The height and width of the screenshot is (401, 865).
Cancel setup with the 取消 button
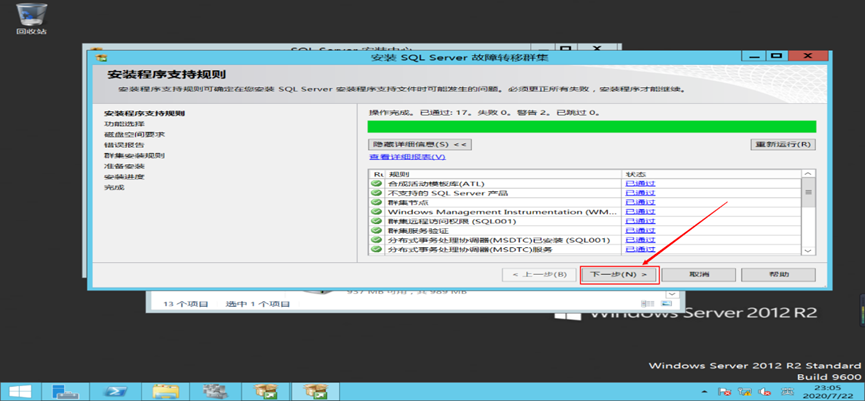tap(699, 274)
